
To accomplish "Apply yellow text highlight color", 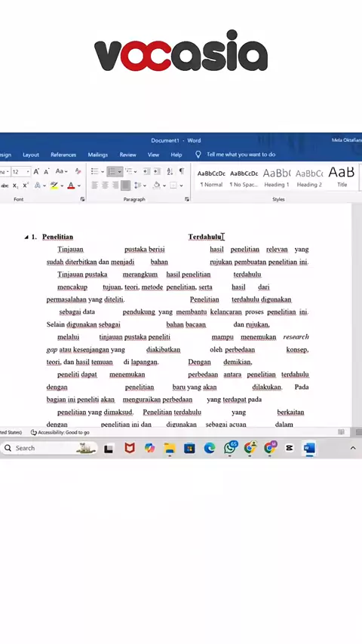I will [x=54, y=186].
